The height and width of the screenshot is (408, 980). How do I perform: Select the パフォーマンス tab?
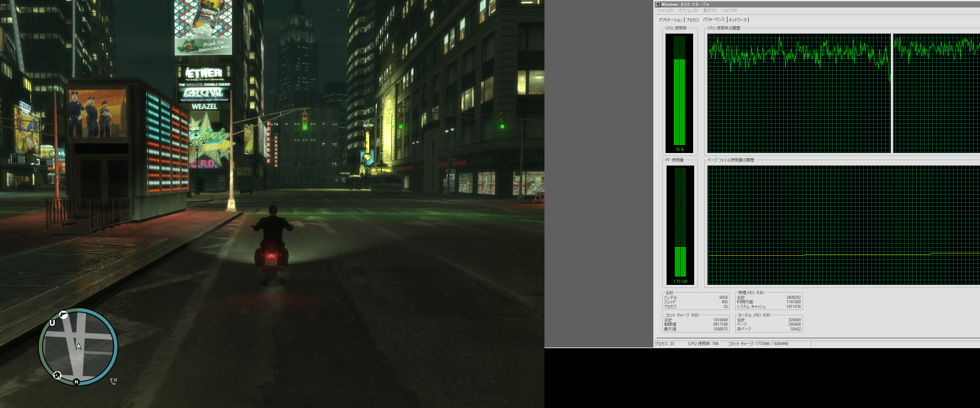[714, 19]
